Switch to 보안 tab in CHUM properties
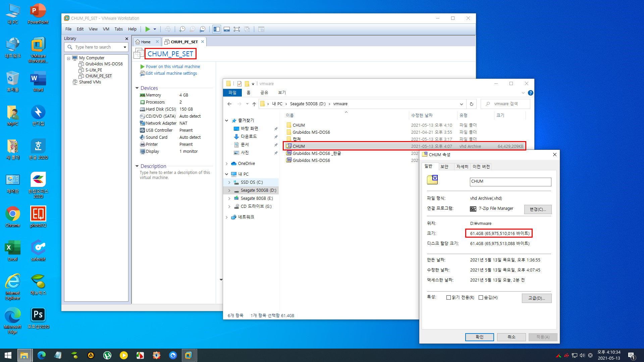This screenshot has height=362, width=644. (x=444, y=167)
